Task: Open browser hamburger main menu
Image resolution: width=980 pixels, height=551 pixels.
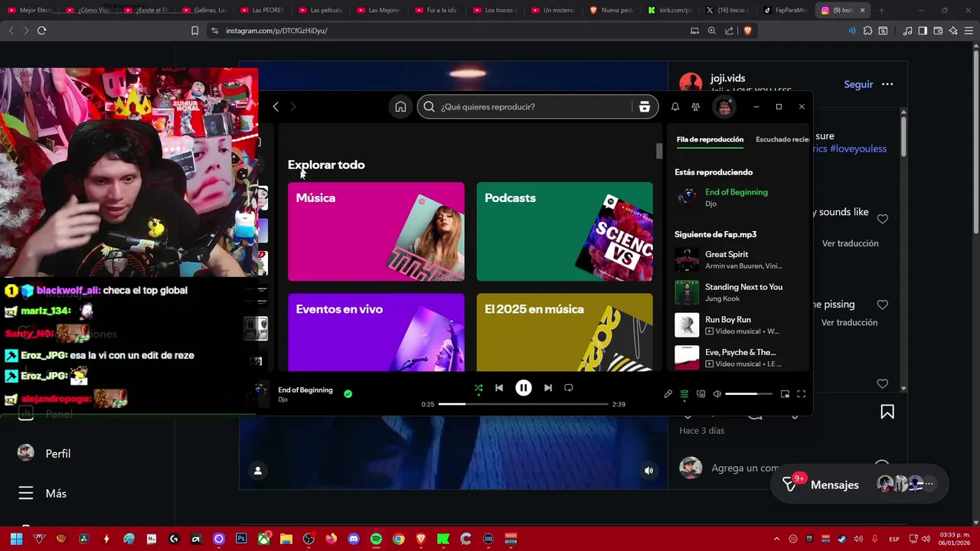Action: click(x=969, y=31)
